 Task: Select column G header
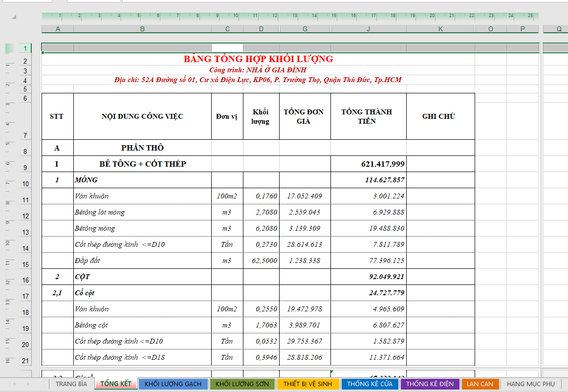click(305, 29)
